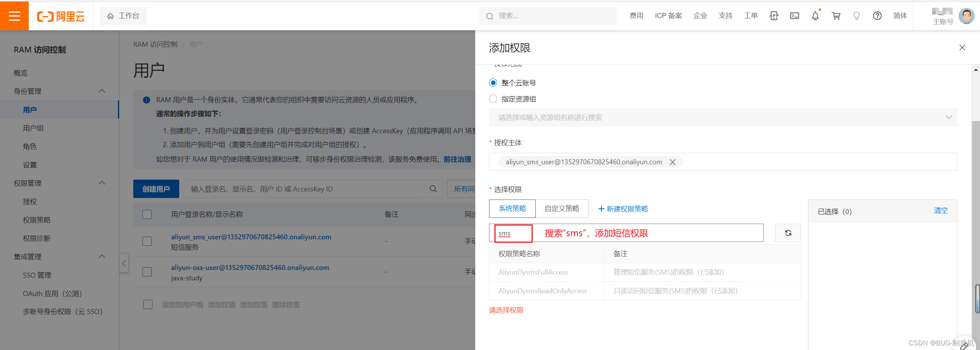Image resolution: width=980 pixels, height=350 pixels.
Task: Refresh the policy list
Action: (788, 233)
